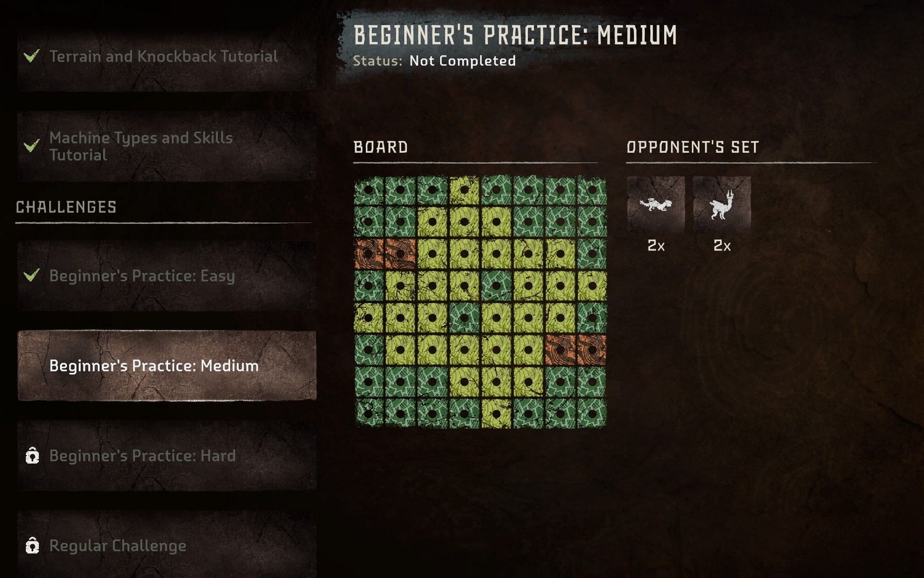This screenshot has height=578, width=924.
Task: Click the creature with antlers in opponent set
Action: [722, 207]
